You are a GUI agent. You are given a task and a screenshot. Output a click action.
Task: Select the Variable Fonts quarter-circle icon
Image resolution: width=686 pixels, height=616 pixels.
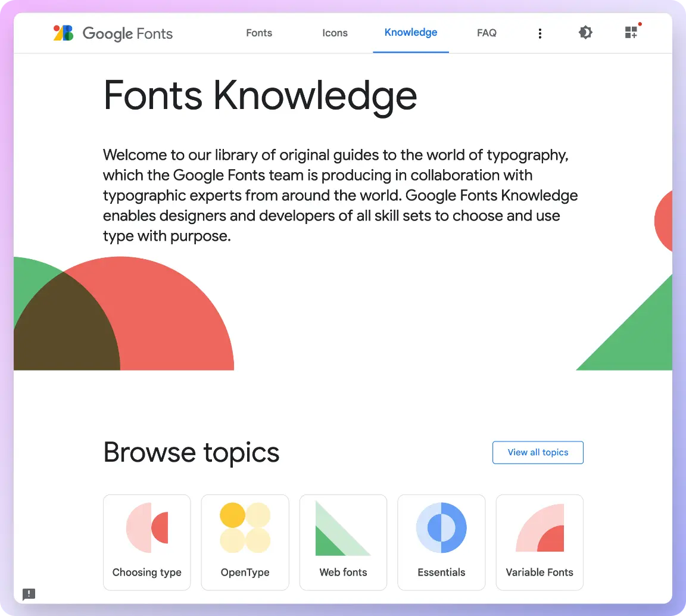coord(540,528)
